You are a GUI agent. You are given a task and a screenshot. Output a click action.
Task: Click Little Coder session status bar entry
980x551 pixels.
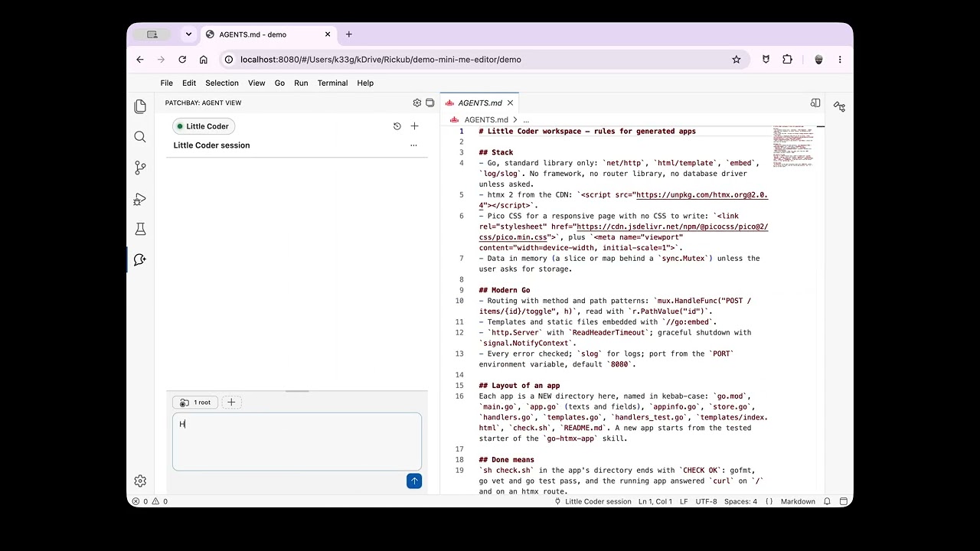tap(592, 501)
